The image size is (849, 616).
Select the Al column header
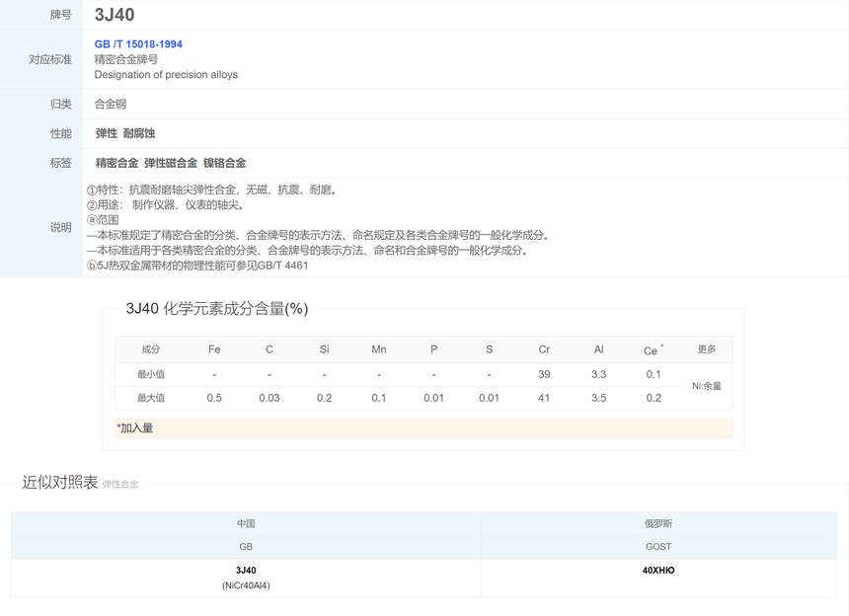599,349
